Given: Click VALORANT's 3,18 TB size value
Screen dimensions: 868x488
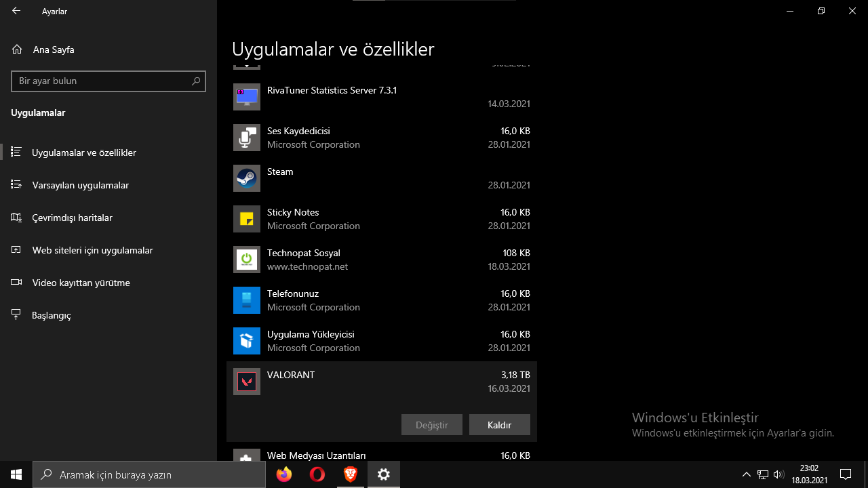Looking at the screenshot, I should [x=515, y=375].
